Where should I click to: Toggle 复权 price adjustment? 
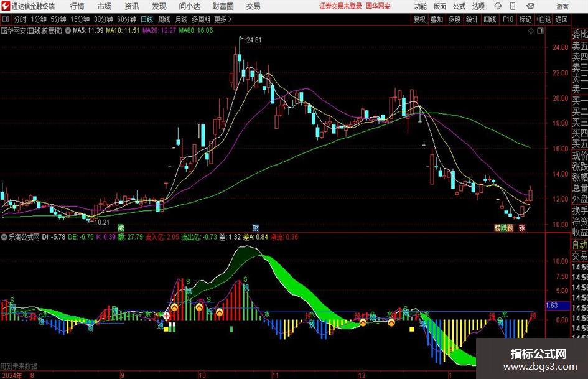(x=419, y=19)
